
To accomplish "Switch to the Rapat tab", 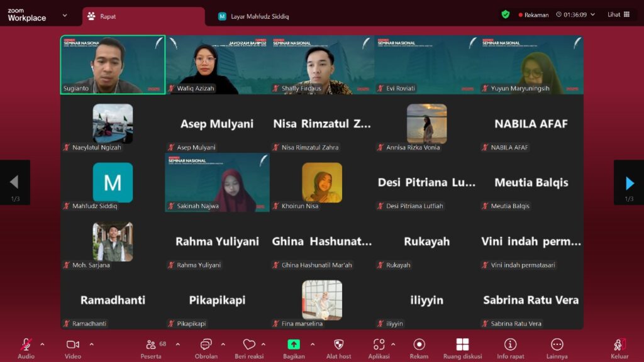I will pyautogui.click(x=143, y=16).
